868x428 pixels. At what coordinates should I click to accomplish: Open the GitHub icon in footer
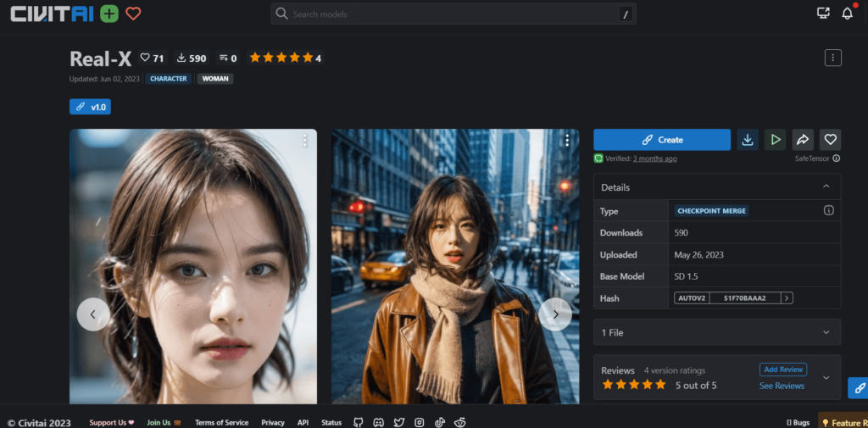(x=358, y=422)
